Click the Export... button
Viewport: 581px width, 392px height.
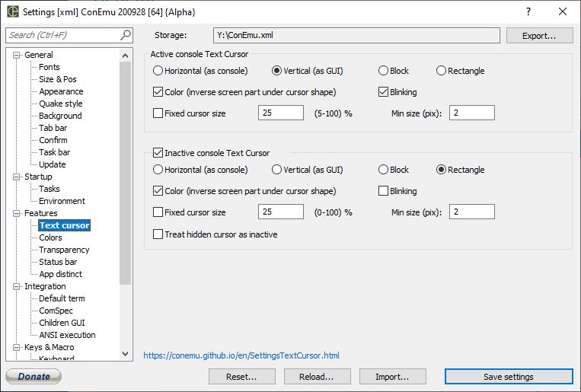click(539, 36)
